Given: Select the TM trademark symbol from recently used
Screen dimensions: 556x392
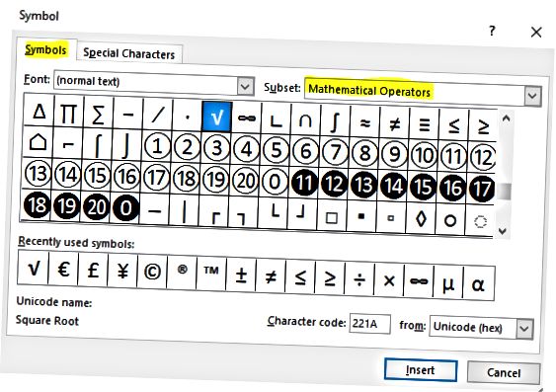Looking at the screenshot, I should pyautogui.click(x=211, y=272).
